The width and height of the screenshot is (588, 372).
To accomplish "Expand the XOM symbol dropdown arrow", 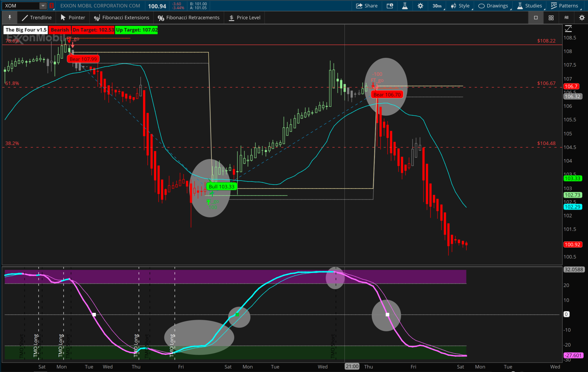I will pos(43,6).
